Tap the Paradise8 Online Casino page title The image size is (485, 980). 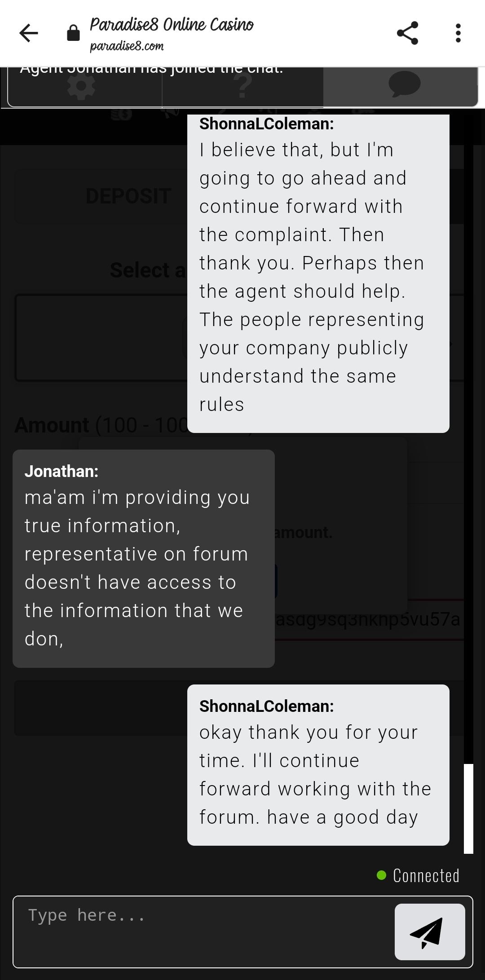click(x=172, y=24)
